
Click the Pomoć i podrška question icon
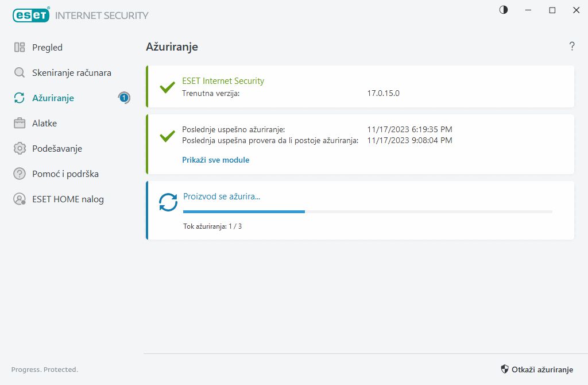pyautogui.click(x=20, y=174)
